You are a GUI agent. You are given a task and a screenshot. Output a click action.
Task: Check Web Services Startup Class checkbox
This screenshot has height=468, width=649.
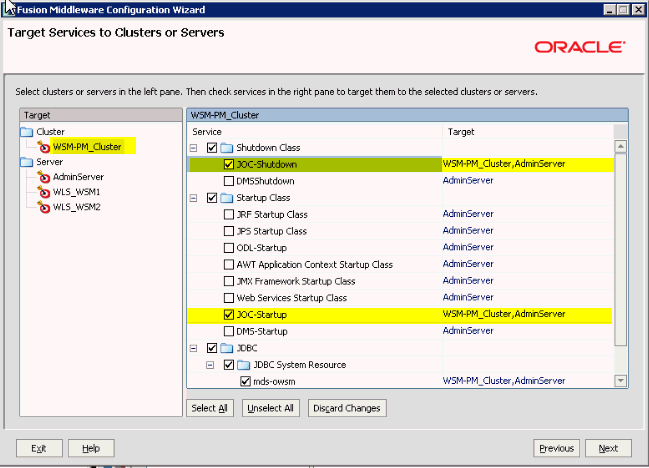click(x=228, y=298)
